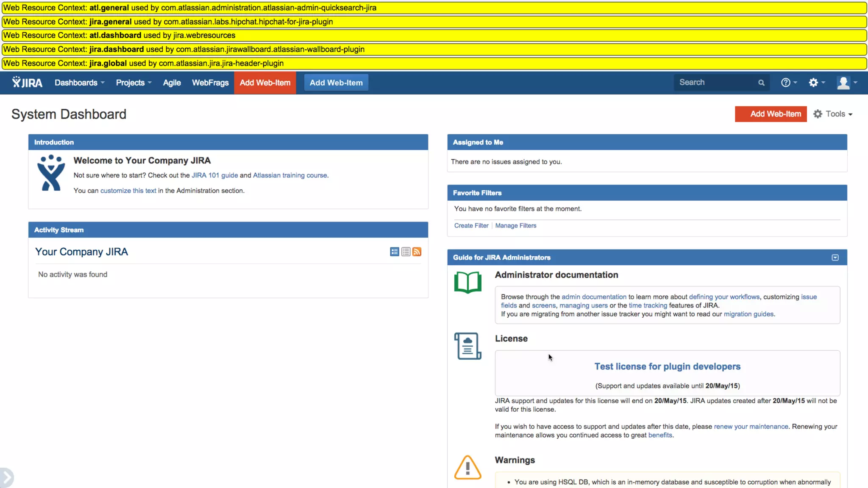Viewport: 868px width, 488px height.
Task: Open the Dashboards dropdown menu
Action: (79, 83)
